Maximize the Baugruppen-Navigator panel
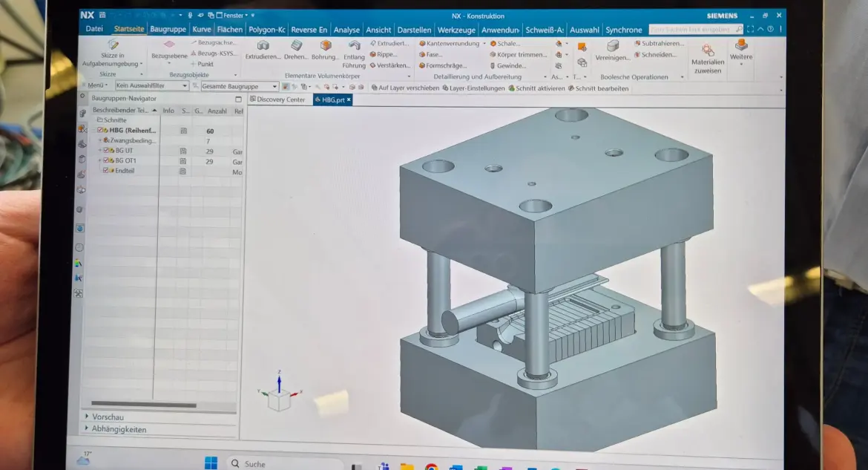 [238, 99]
